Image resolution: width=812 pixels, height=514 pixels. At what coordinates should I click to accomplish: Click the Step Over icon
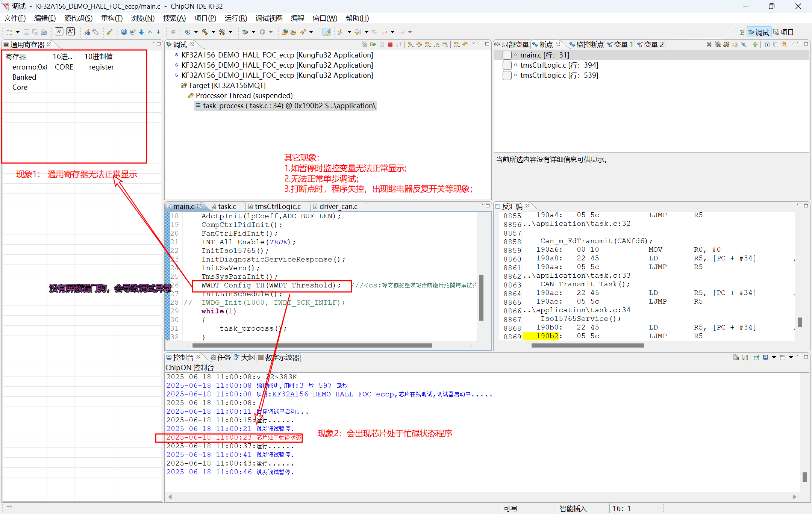tap(419, 44)
